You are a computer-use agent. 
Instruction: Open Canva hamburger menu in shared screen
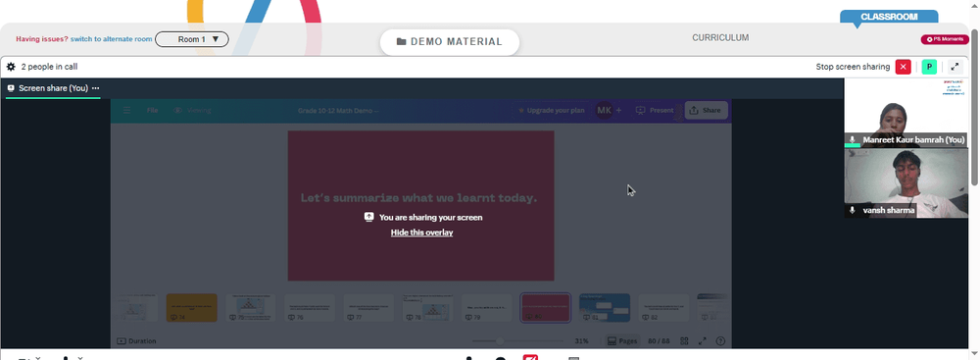pyautogui.click(x=126, y=110)
